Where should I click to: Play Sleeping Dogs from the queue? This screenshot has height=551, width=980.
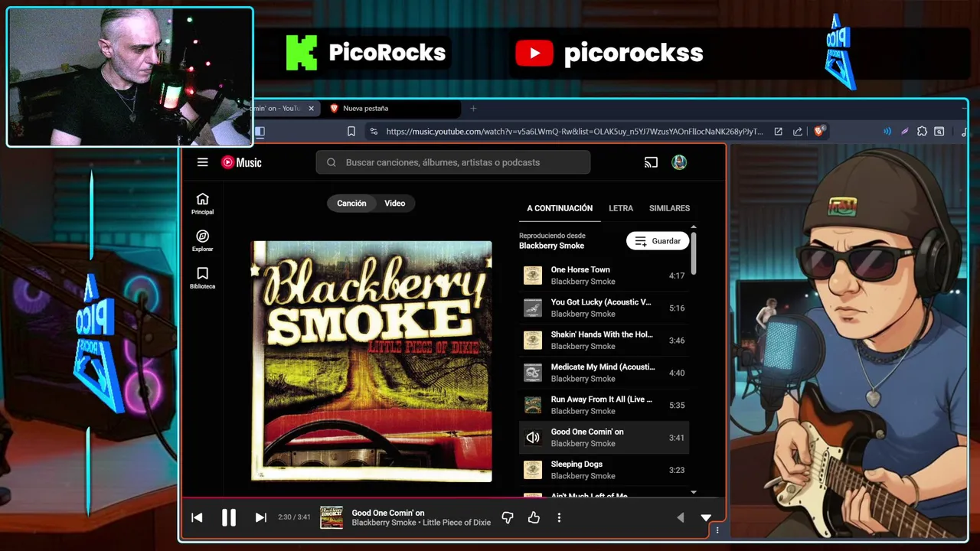click(x=604, y=470)
